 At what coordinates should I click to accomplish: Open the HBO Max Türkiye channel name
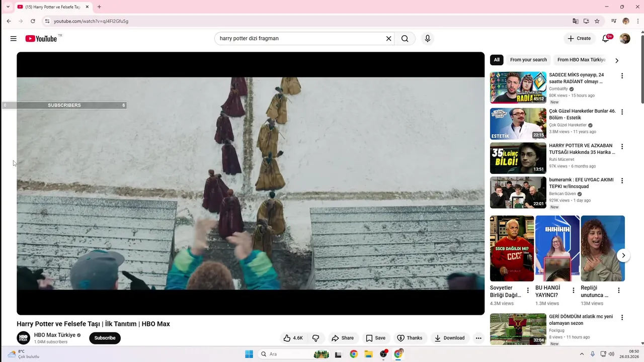pyautogui.click(x=55, y=335)
